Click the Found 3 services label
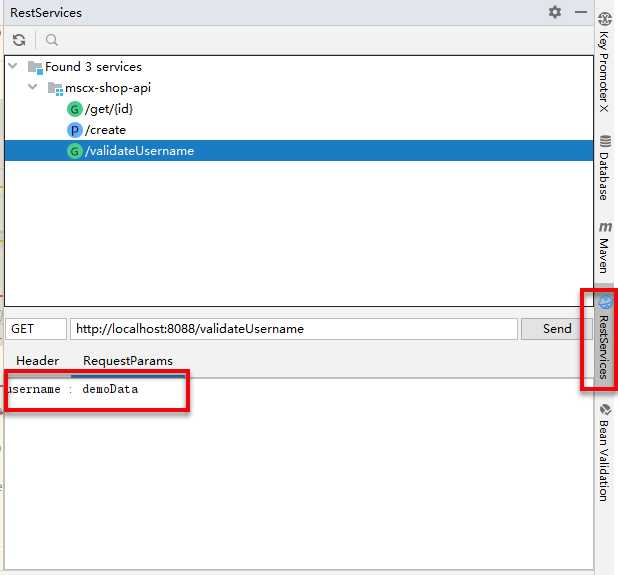618x575 pixels. coord(93,67)
